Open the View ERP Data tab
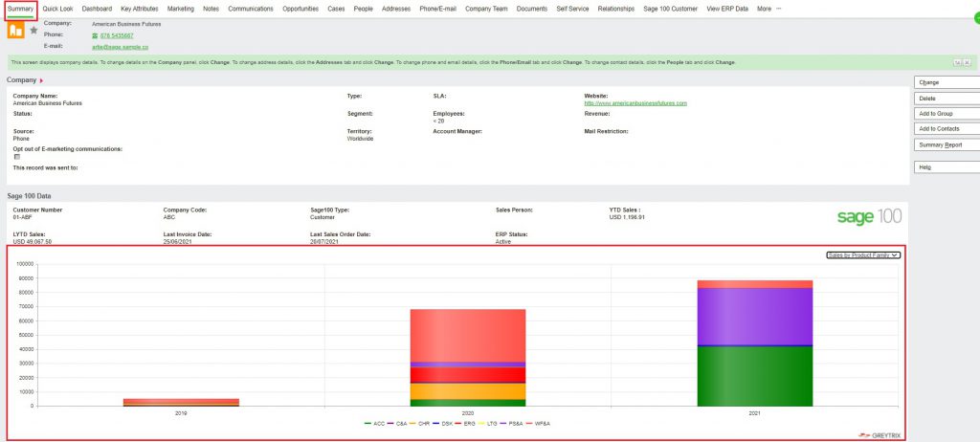This screenshot has width=980, height=442. click(x=727, y=9)
